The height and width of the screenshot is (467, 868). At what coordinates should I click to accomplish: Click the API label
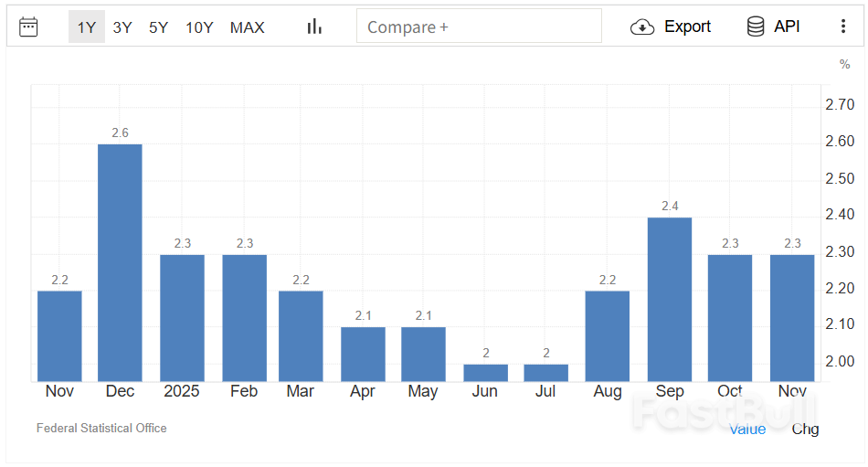click(787, 27)
